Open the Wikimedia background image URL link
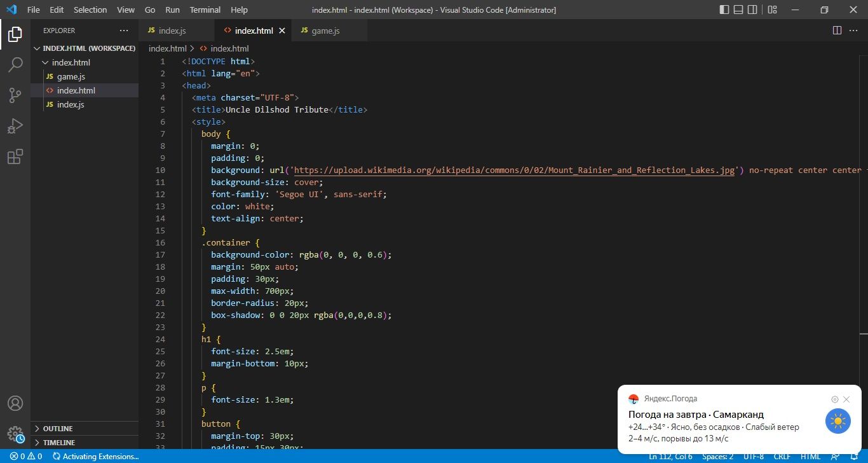868x463 pixels. 515,170
